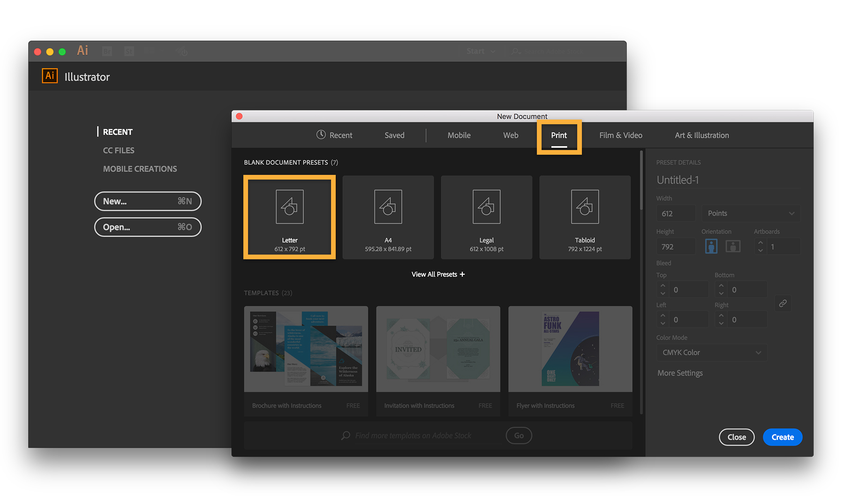The width and height of the screenshot is (844, 504).
Task: Click the Artboards number field
Action: (x=784, y=247)
